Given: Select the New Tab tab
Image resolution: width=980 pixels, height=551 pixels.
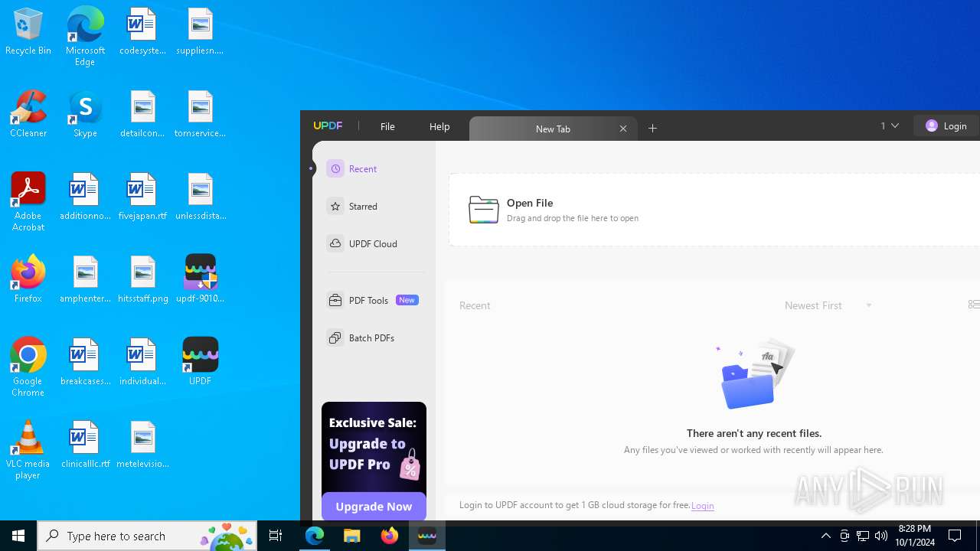Looking at the screenshot, I should coord(553,129).
